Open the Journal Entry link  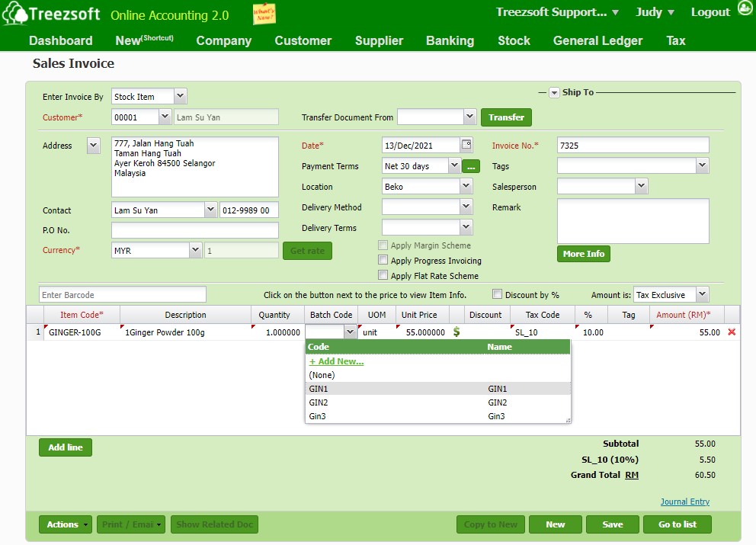pos(684,502)
